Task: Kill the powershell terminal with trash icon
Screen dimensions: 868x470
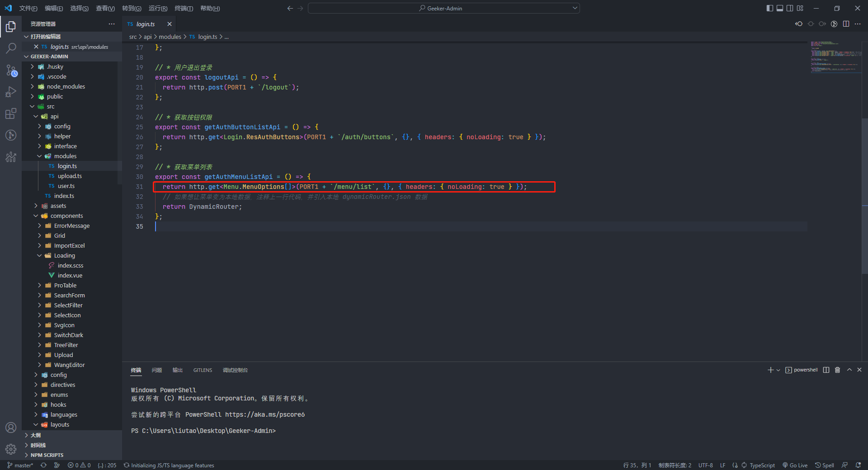Action: 837,370
